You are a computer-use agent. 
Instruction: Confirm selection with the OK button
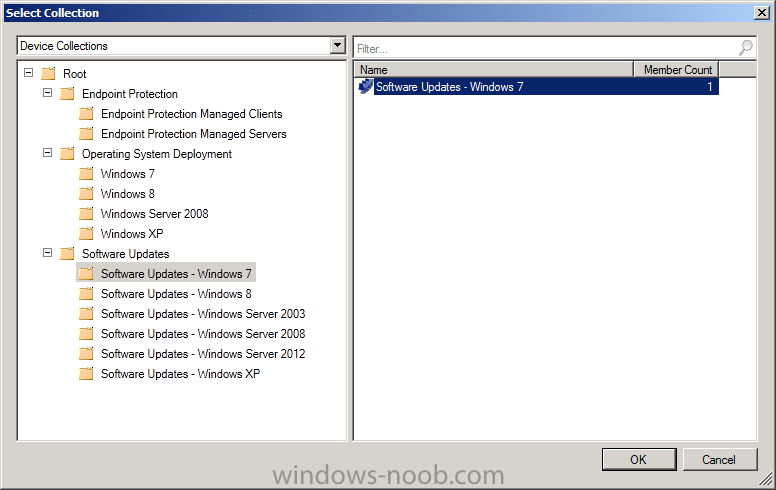coord(639,459)
